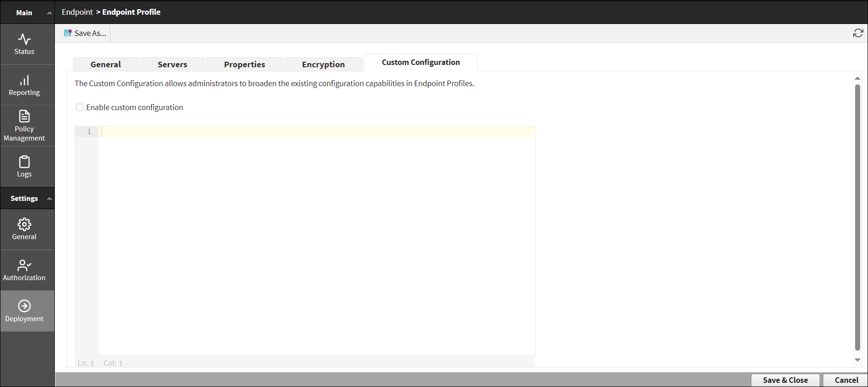This screenshot has width=868, height=387.
Task: Switch to the Servers tab
Action: tap(172, 64)
